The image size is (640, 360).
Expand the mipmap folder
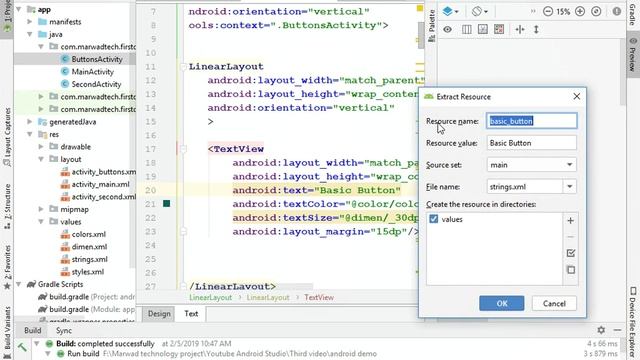pyautogui.click(x=41, y=209)
